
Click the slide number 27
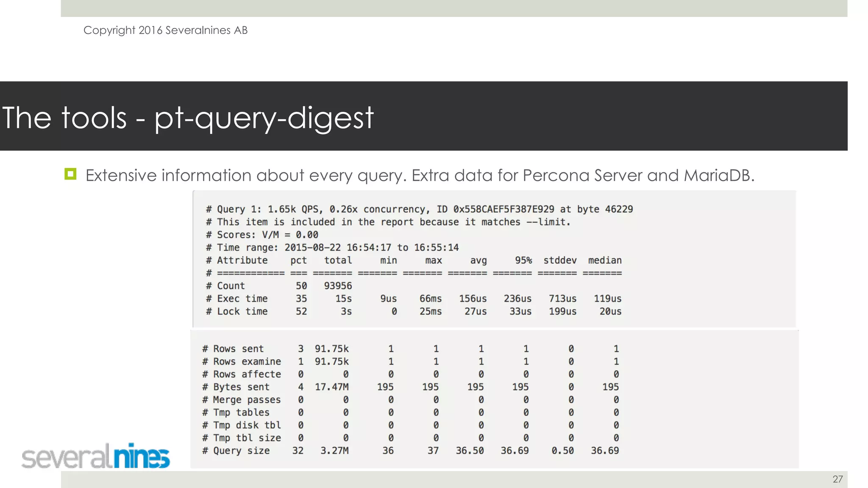click(x=837, y=479)
